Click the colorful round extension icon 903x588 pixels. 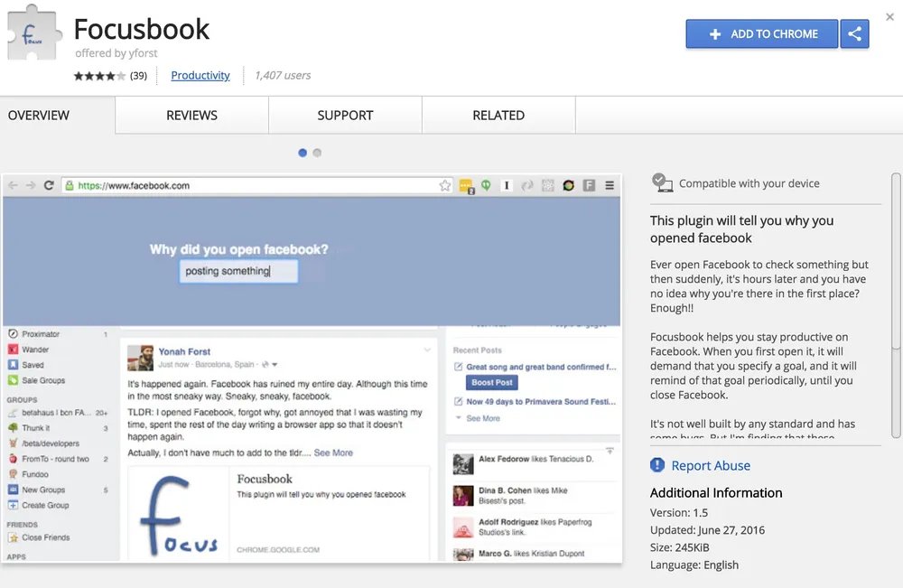click(x=568, y=185)
